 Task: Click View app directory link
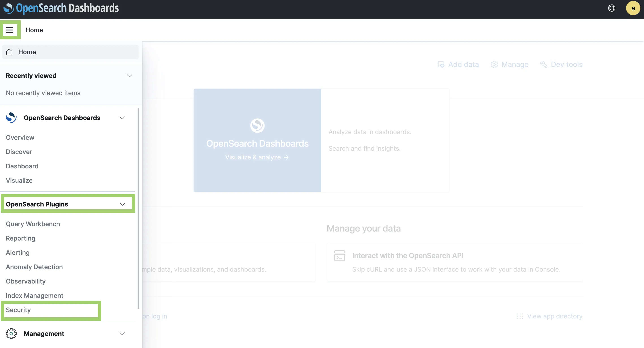tap(555, 316)
